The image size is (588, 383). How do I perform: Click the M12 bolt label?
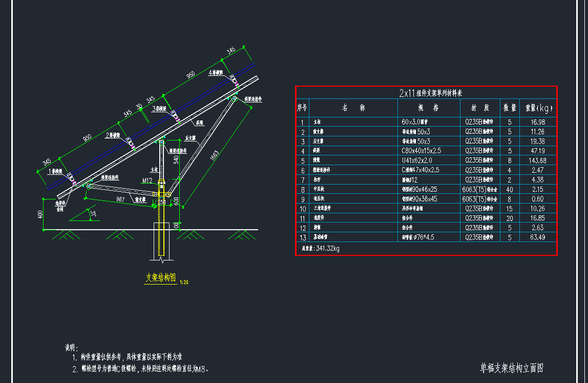click(x=148, y=180)
